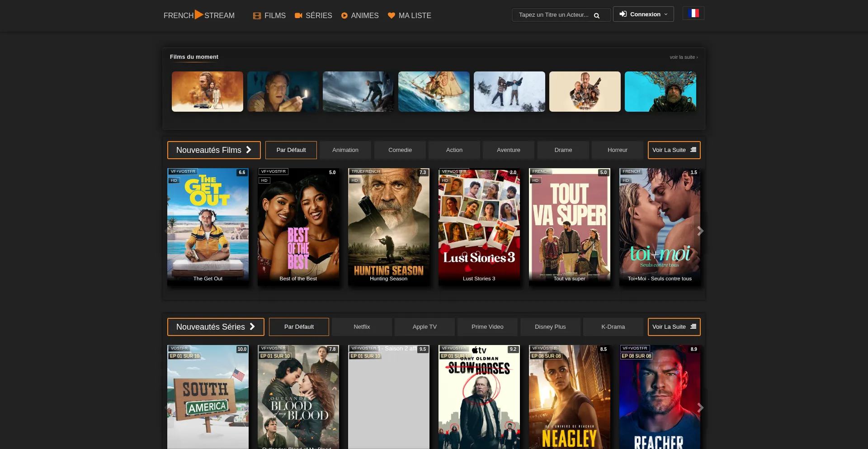Open Outlander Blood of My Blood poster
868x449 pixels.
(298, 397)
